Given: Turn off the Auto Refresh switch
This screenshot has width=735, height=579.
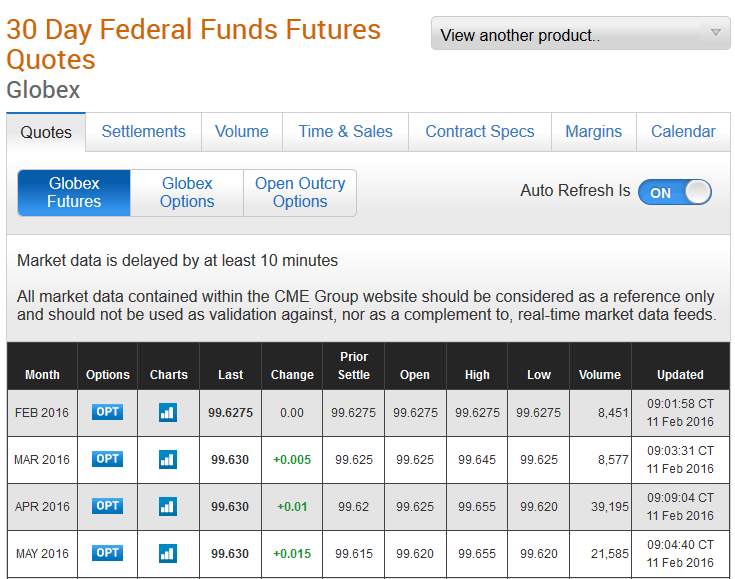Looking at the screenshot, I should (675, 192).
